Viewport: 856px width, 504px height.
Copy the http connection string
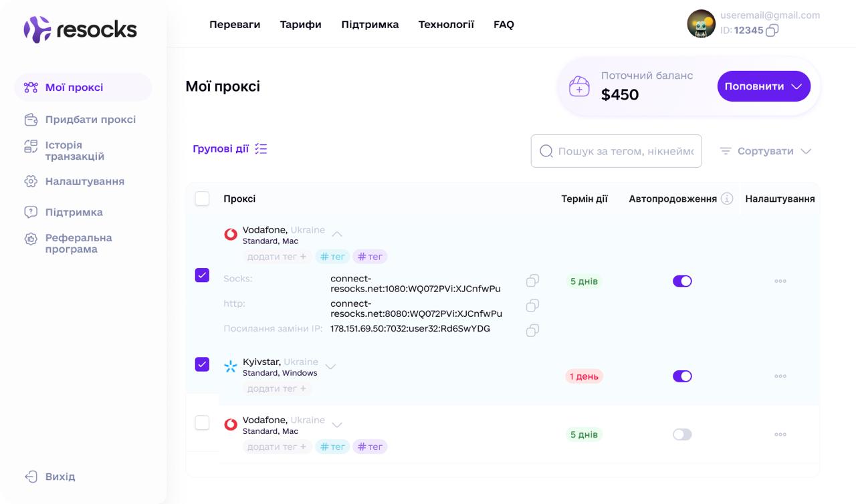point(532,305)
